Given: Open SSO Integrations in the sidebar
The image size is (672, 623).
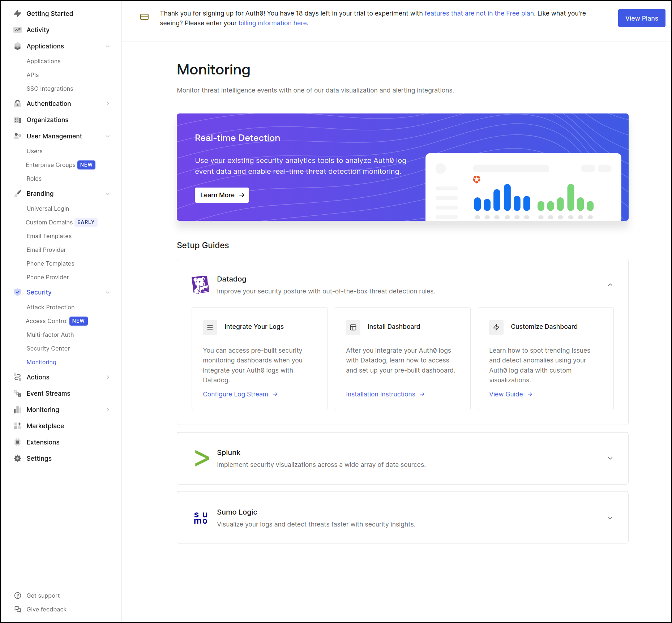Looking at the screenshot, I should 50,89.
